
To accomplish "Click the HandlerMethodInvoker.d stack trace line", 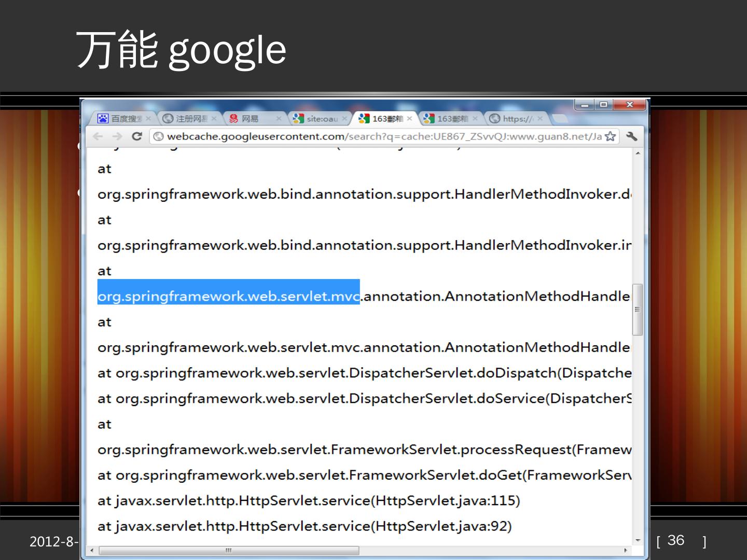I will (x=364, y=194).
